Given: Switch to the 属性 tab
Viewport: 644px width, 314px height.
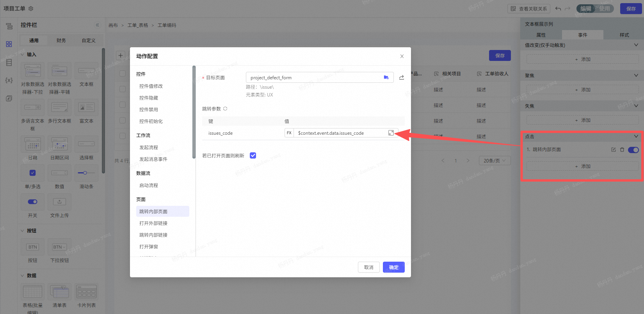Looking at the screenshot, I should click(x=541, y=35).
